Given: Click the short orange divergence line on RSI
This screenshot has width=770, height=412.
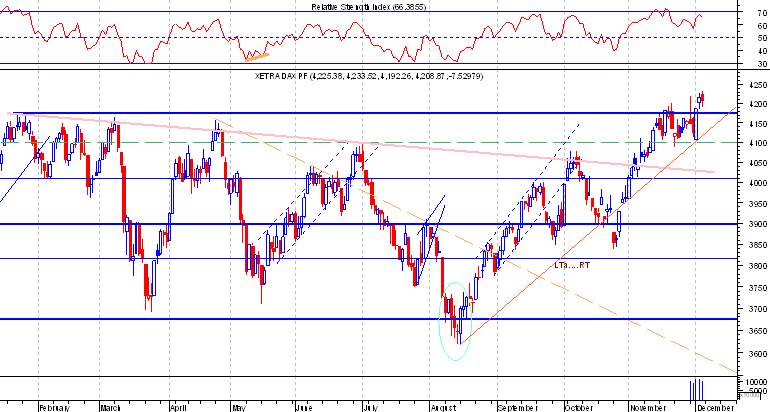Looking at the screenshot, I should 257,57.
